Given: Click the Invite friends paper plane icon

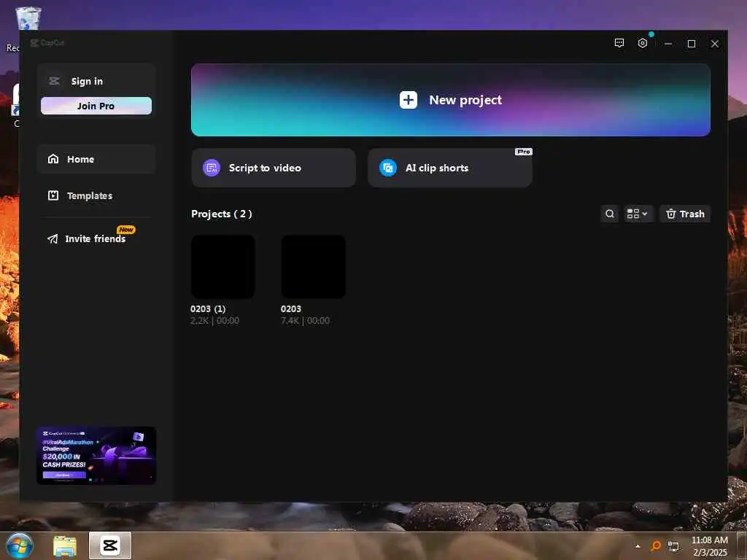Looking at the screenshot, I should pos(53,238).
